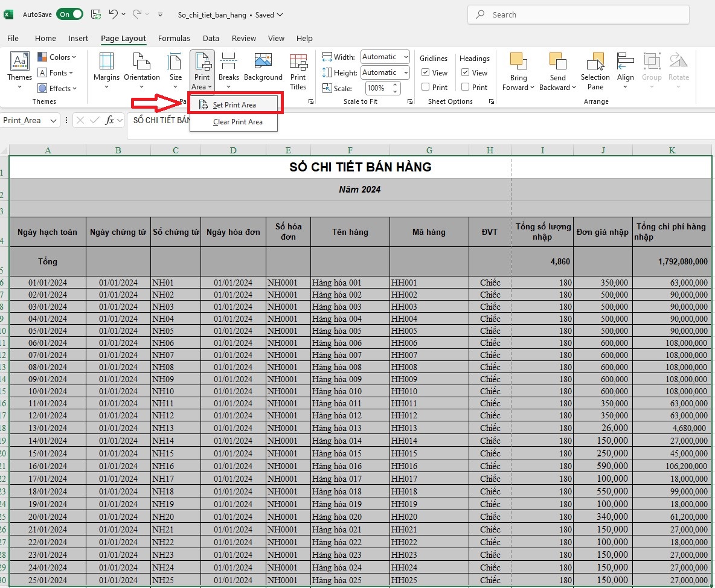715x588 pixels.
Task: Enable Headings Print checkbox
Action: [465, 87]
